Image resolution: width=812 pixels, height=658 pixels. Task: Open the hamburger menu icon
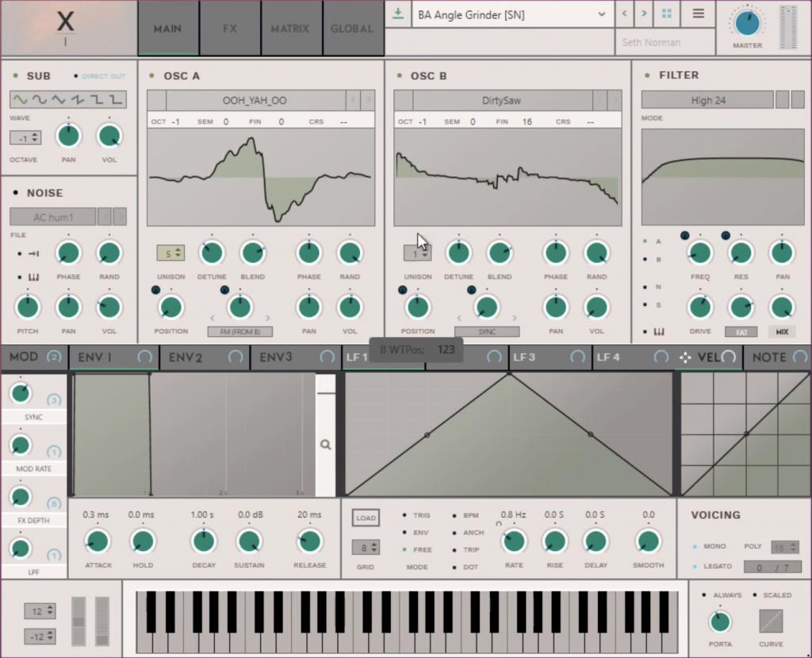point(698,14)
